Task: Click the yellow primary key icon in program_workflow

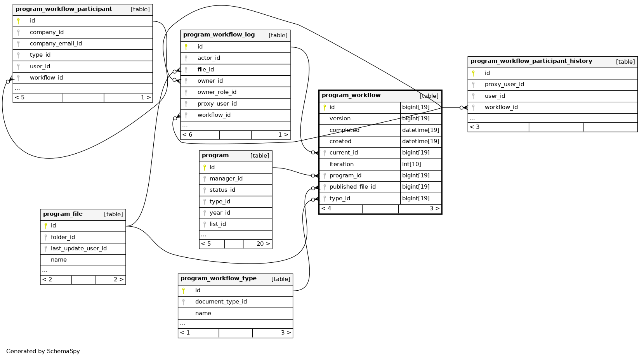Action: pos(325,108)
